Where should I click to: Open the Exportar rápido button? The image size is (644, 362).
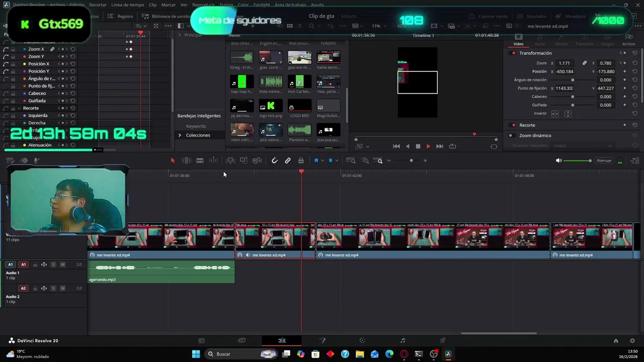(x=488, y=16)
